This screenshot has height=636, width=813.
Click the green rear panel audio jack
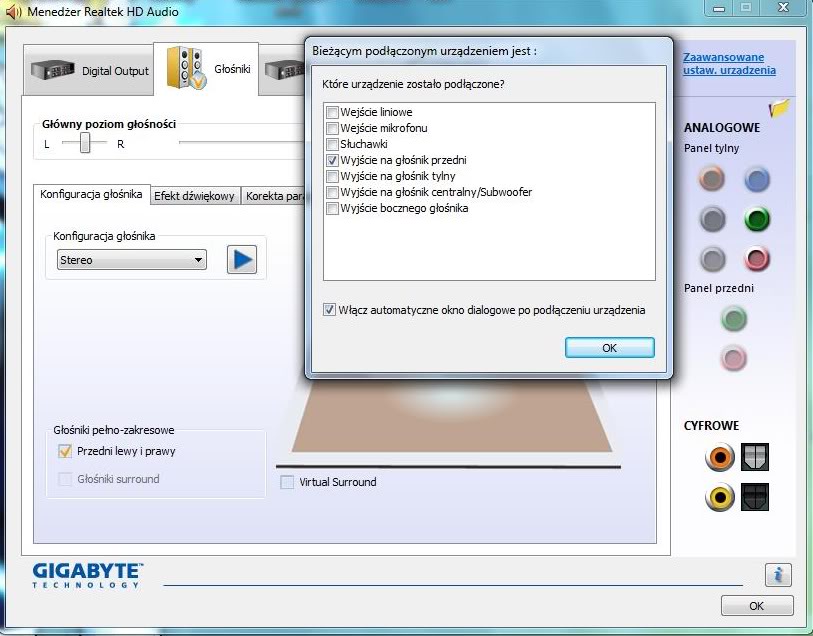pos(756,219)
